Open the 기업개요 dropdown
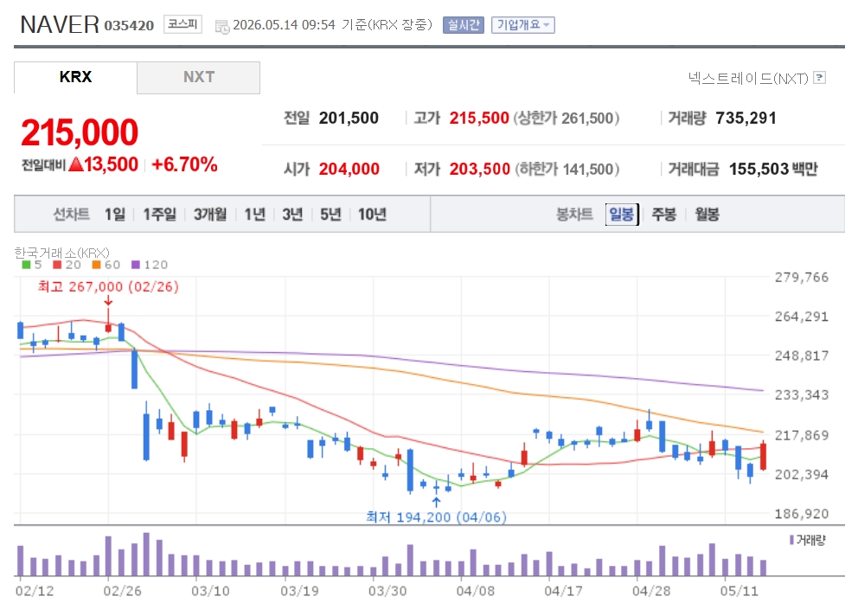Image resolution: width=845 pixels, height=616 pixels. (522, 25)
